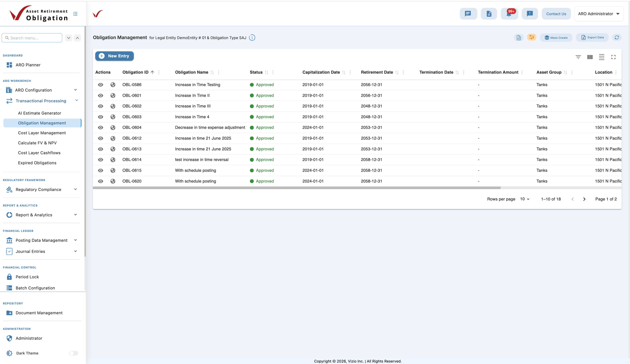Click the feedback exclamation icon in header
The image size is (630, 364).
tap(529, 14)
